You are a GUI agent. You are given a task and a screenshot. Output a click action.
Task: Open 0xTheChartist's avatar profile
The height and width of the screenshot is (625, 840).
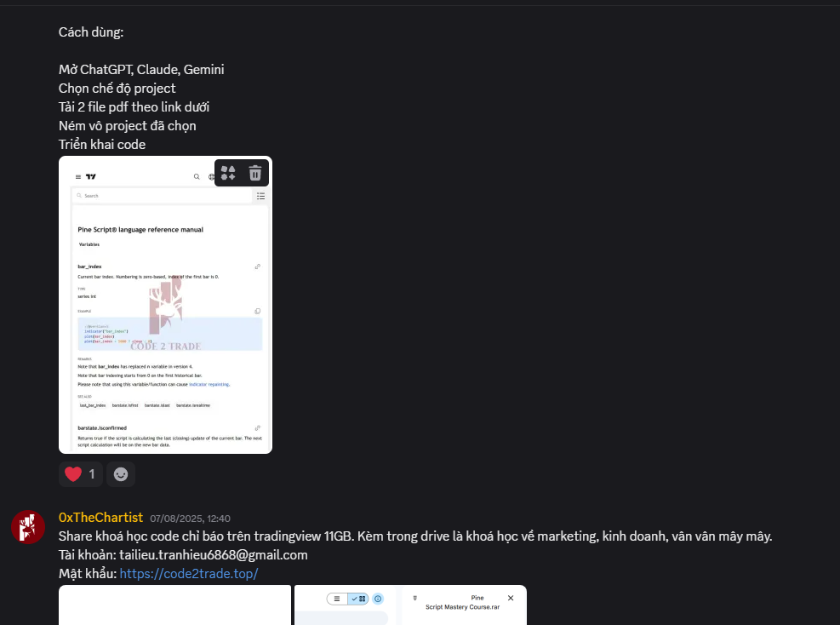click(28, 527)
